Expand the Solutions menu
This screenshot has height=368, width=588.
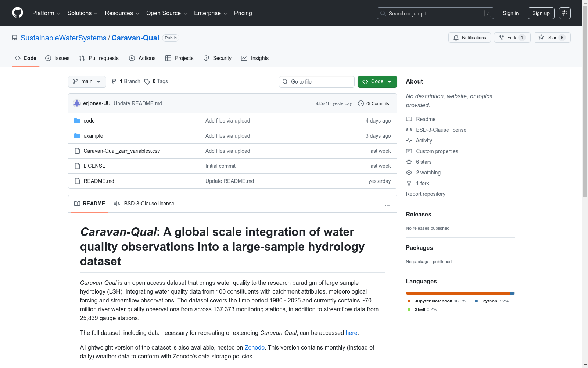pyautogui.click(x=83, y=13)
